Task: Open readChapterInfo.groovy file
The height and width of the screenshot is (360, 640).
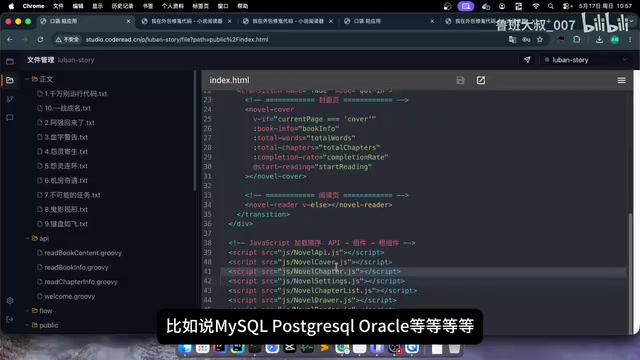Action: (78, 282)
